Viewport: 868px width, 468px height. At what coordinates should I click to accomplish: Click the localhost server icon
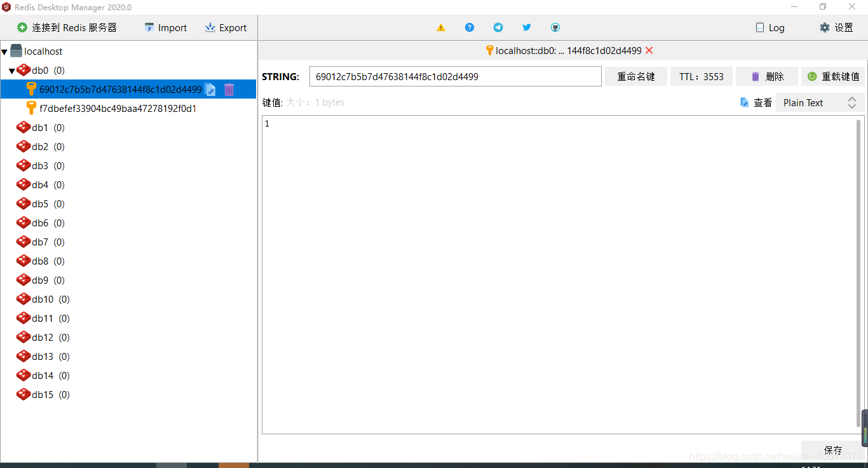[17, 51]
